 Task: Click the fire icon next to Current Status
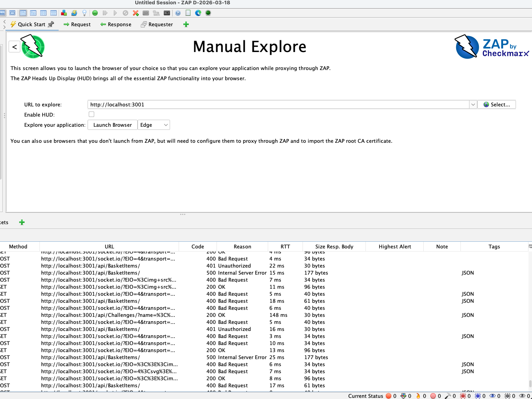pos(418,396)
